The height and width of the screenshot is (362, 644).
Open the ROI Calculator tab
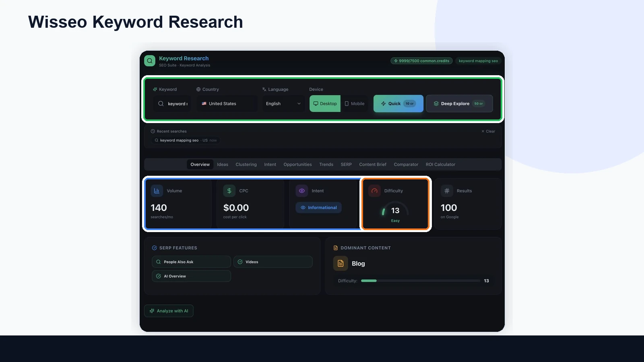click(440, 165)
